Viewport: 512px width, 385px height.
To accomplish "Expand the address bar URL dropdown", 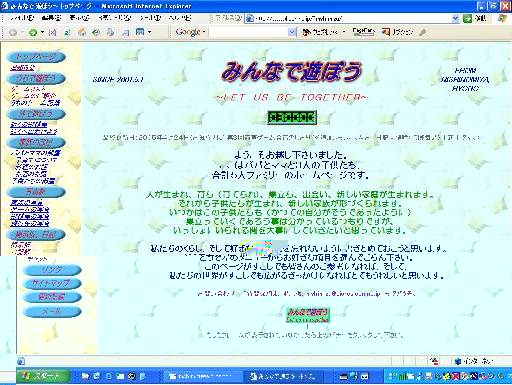I will pyautogui.click(x=455, y=19).
